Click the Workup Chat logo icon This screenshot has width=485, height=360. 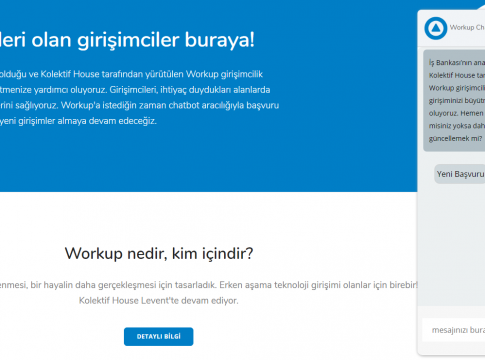coord(436,28)
